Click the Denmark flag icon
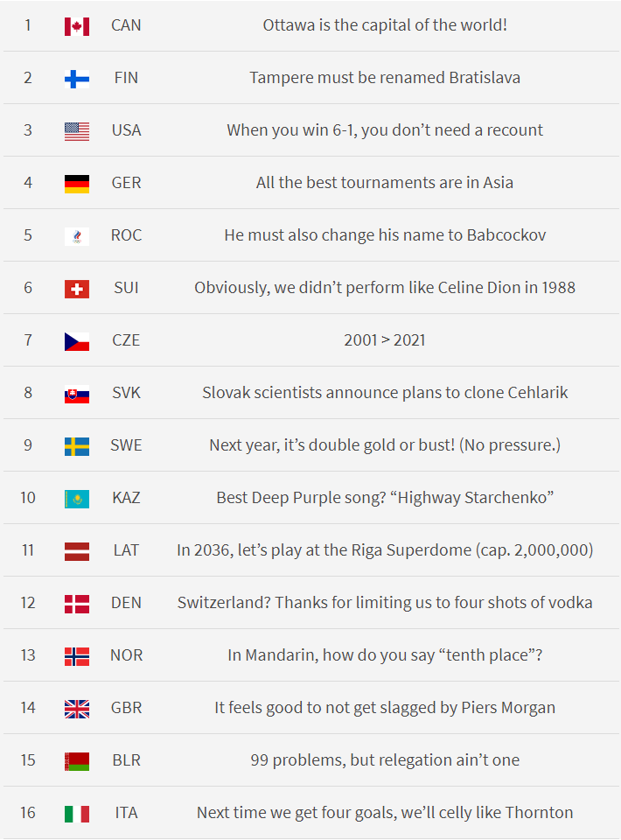The width and height of the screenshot is (621, 840). pyautogui.click(x=77, y=604)
